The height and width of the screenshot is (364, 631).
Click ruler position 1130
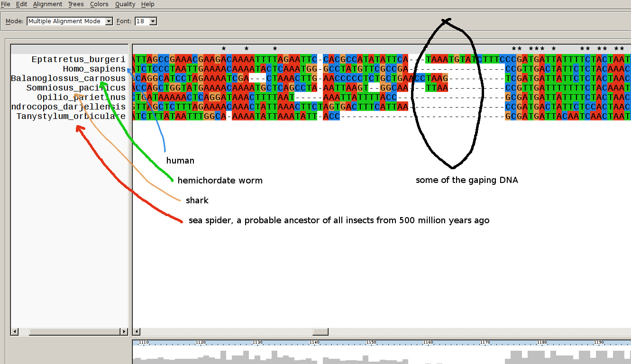pyautogui.click(x=257, y=342)
